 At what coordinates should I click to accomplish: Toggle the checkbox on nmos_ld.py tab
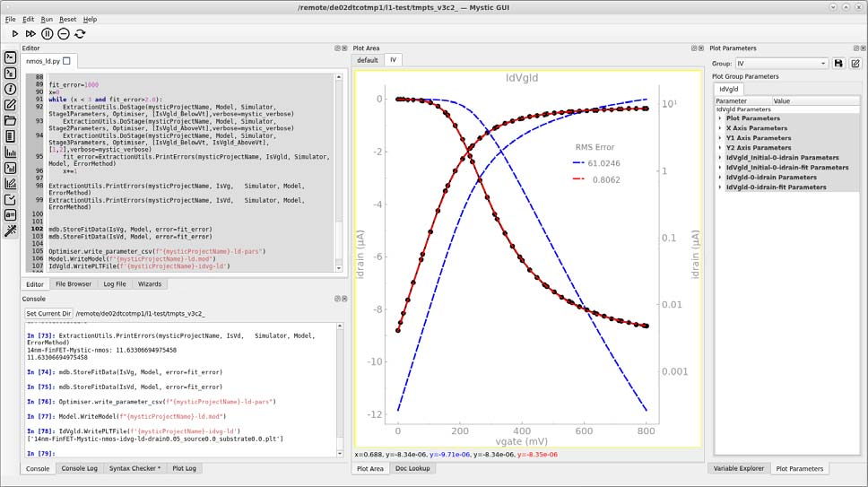[66, 61]
